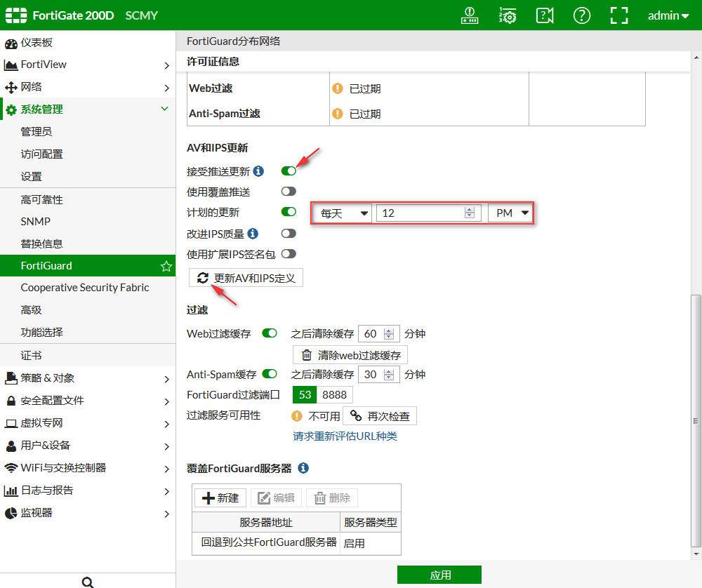The width and height of the screenshot is (702, 588).
Task: Click info icon next to 改进IPS质量
Action: (x=253, y=234)
